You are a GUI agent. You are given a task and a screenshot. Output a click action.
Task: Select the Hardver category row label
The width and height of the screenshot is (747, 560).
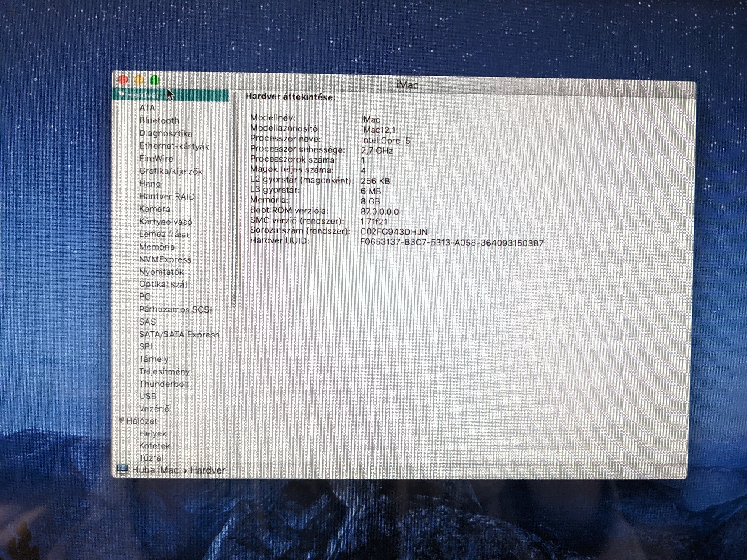click(x=143, y=95)
